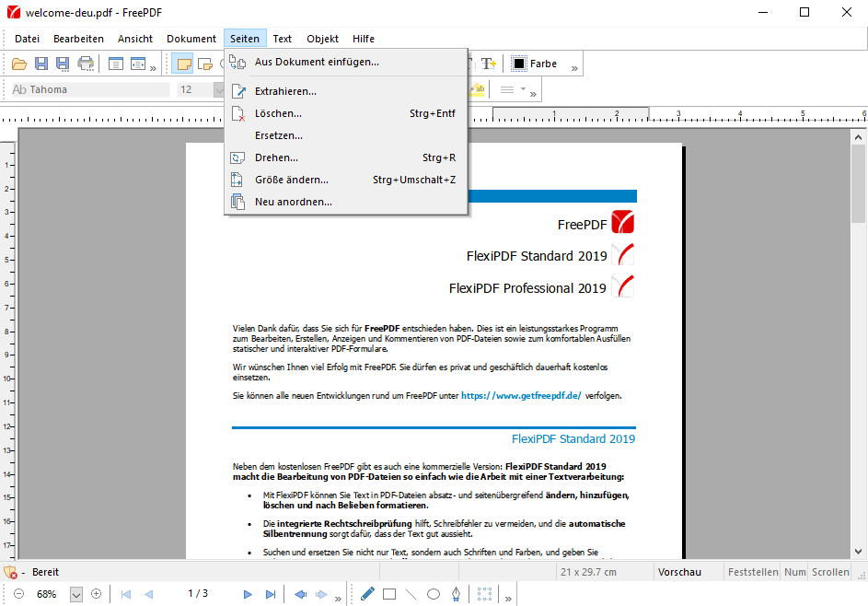The height and width of the screenshot is (606, 868).
Task: Click the first page arrow
Action: 126,594
